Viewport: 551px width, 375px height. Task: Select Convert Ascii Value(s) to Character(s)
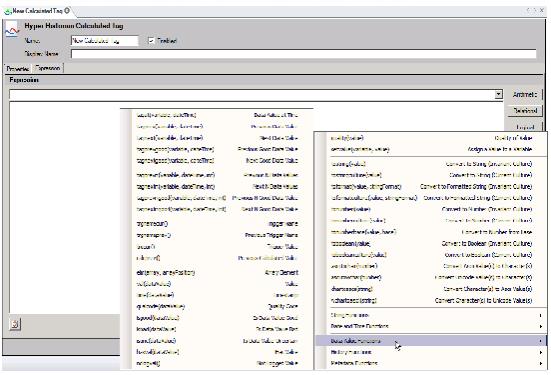[431, 266]
